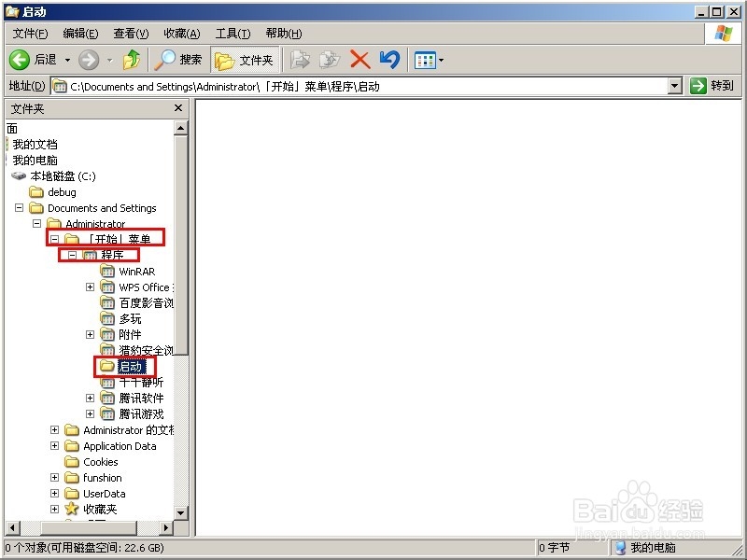This screenshot has width=747, height=560.
Task: Open the 帮助(H) menu
Action: (x=284, y=34)
